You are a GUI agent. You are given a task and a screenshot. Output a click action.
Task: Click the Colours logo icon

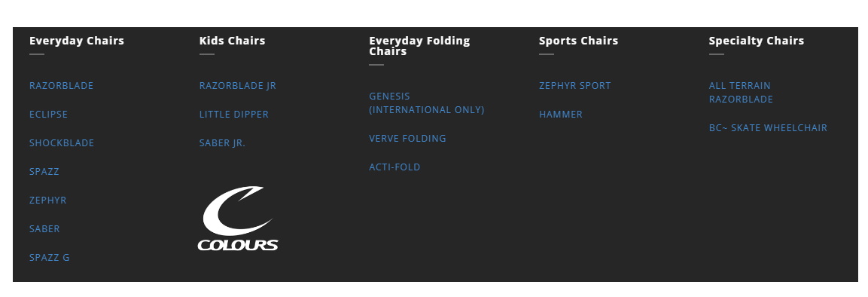pyautogui.click(x=238, y=219)
